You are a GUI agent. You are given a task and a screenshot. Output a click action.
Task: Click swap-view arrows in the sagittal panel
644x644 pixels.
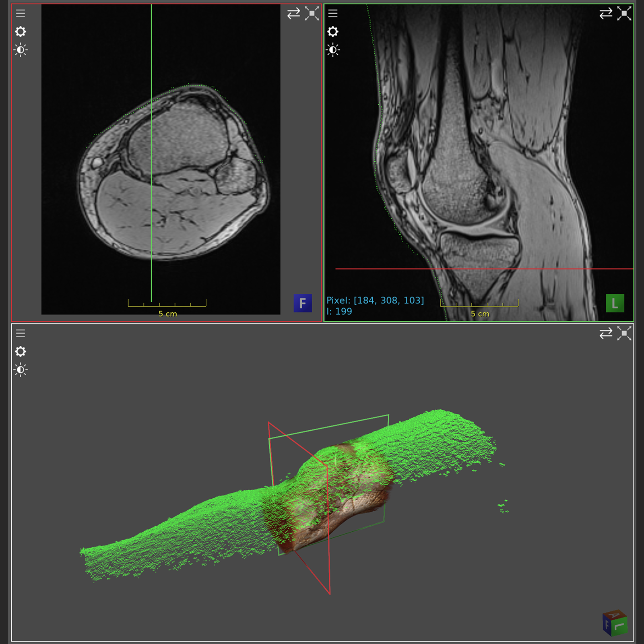click(x=606, y=13)
